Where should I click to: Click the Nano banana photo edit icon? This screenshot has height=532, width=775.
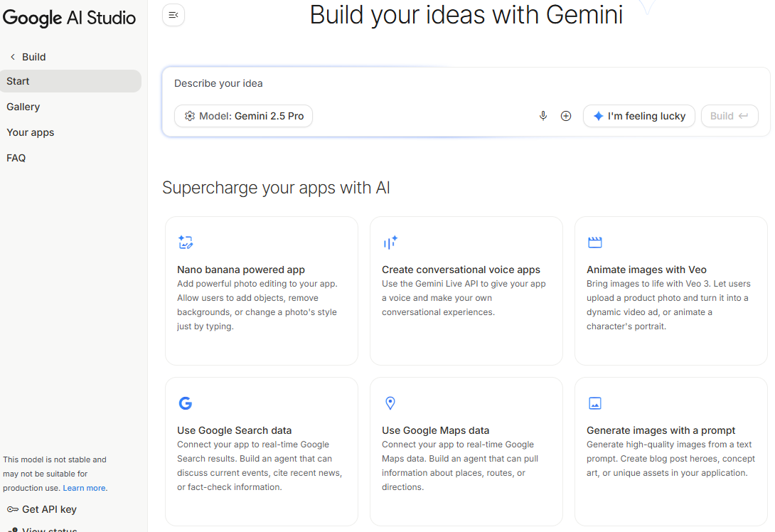(x=186, y=242)
